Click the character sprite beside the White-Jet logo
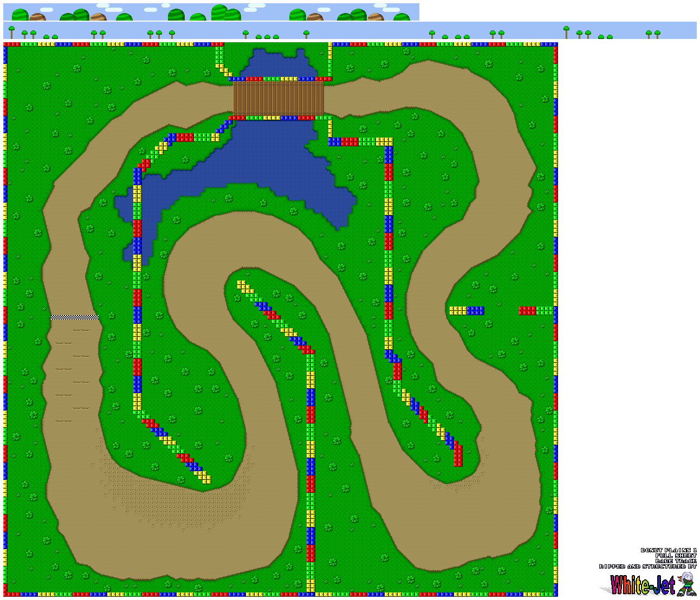700x600 pixels. 686,584
